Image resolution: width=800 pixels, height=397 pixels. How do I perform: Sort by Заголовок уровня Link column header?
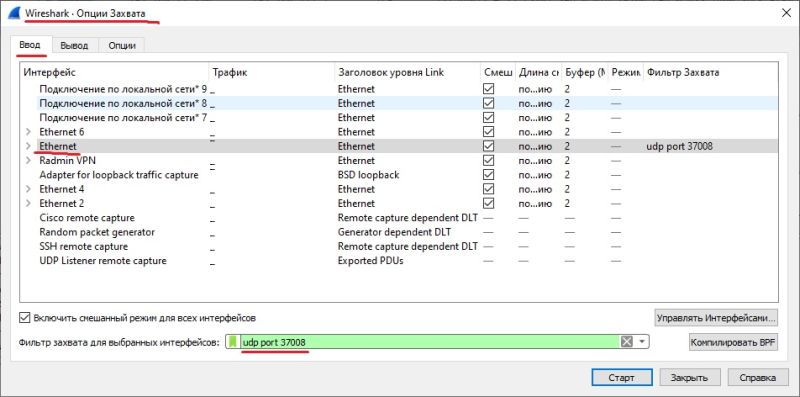(407, 72)
